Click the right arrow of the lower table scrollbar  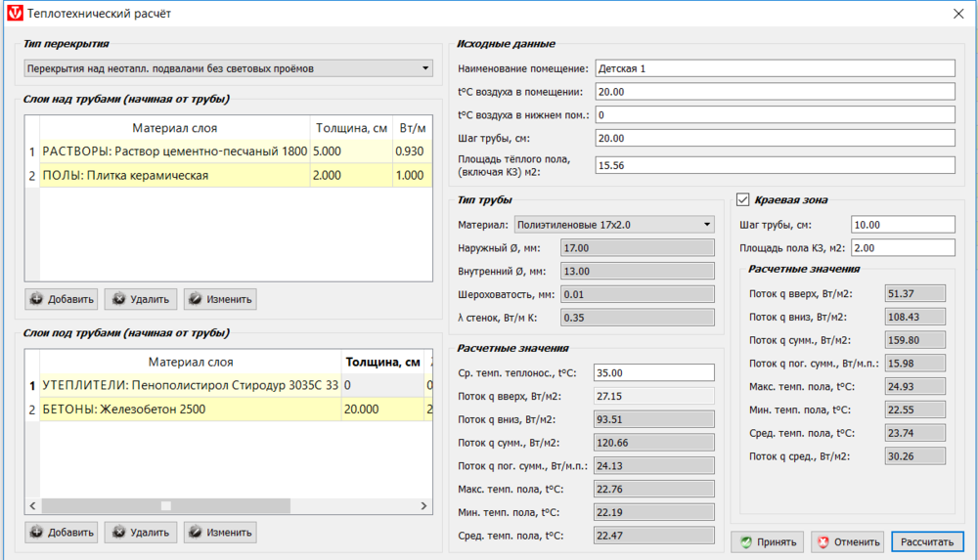pyautogui.click(x=423, y=506)
